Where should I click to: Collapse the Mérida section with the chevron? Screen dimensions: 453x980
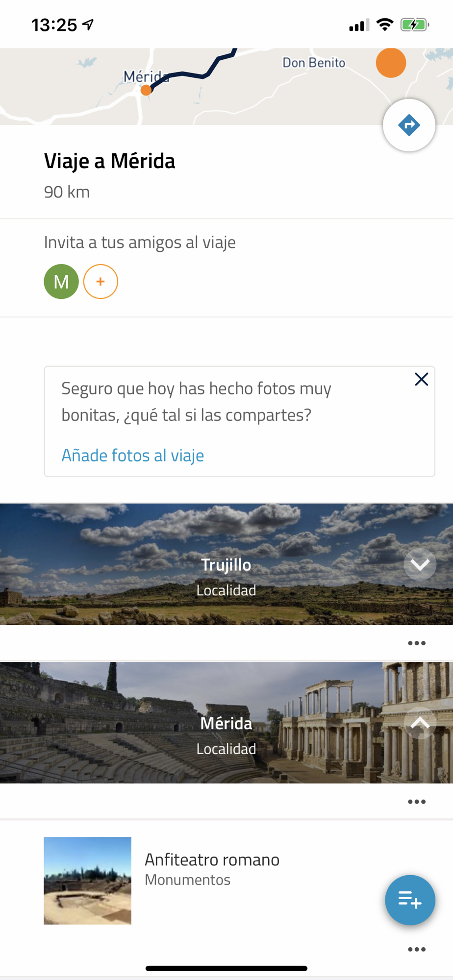(420, 723)
